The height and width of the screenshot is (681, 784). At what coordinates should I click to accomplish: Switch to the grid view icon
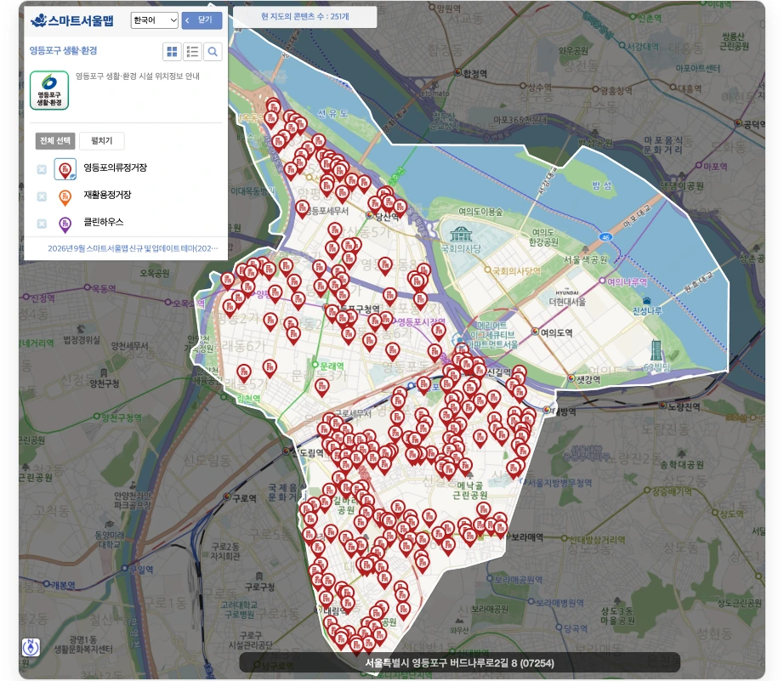pos(172,52)
